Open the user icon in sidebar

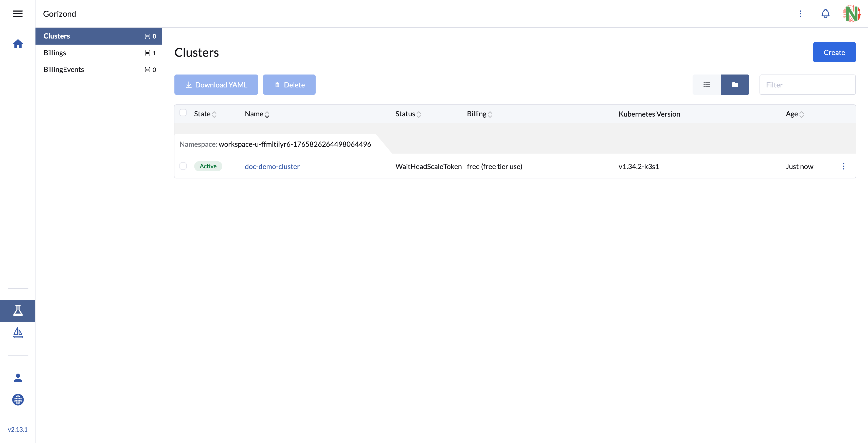point(18,378)
